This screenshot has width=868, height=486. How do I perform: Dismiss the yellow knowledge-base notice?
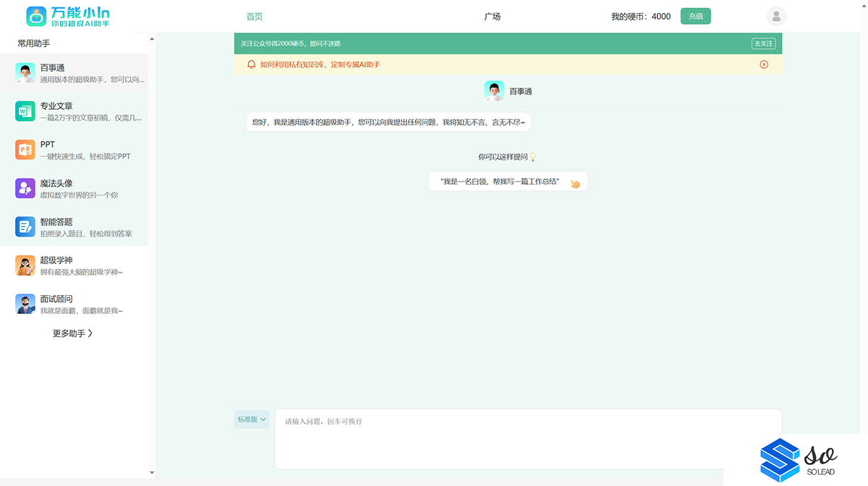pos(764,64)
